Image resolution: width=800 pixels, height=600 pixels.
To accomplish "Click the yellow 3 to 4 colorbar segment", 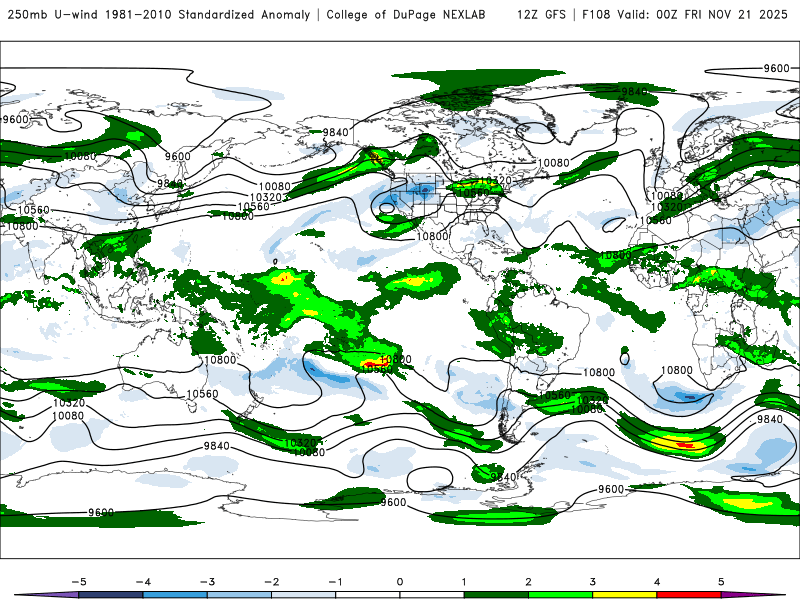I will (x=625, y=595).
